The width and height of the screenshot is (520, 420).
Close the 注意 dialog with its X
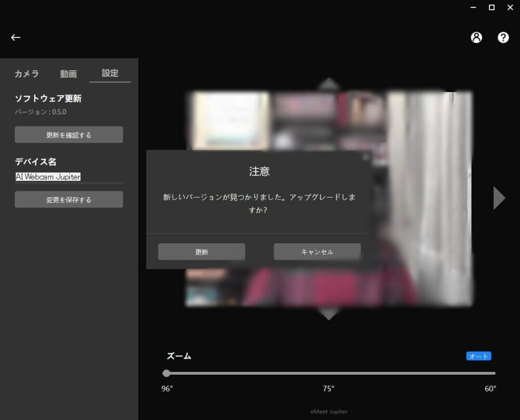click(366, 156)
